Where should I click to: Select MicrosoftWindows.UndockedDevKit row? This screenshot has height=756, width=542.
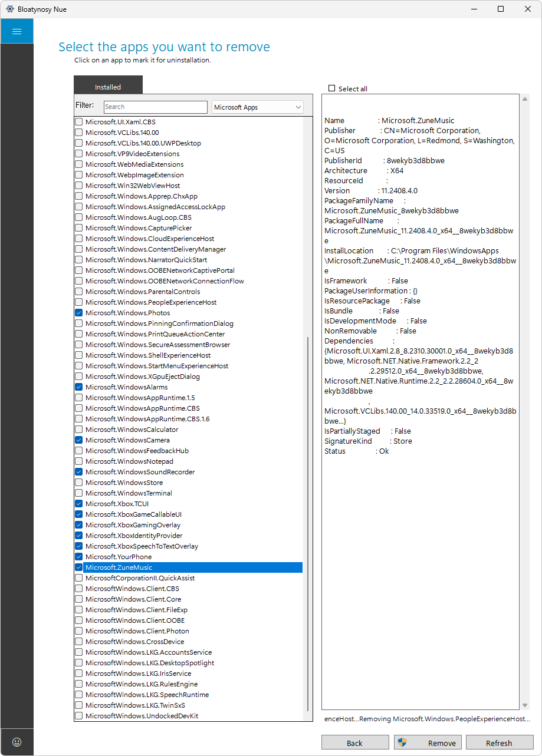point(188,716)
